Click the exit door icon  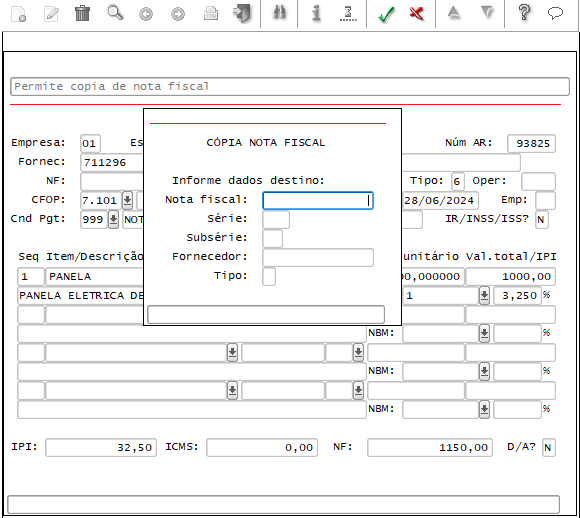pyautogui.click(x=242, y=13)
